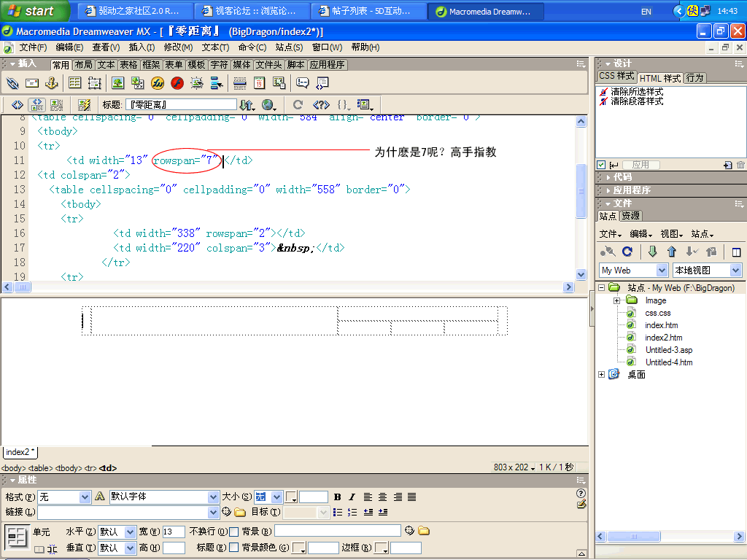Open the 修改(M) menu

[x=178, y=47]
